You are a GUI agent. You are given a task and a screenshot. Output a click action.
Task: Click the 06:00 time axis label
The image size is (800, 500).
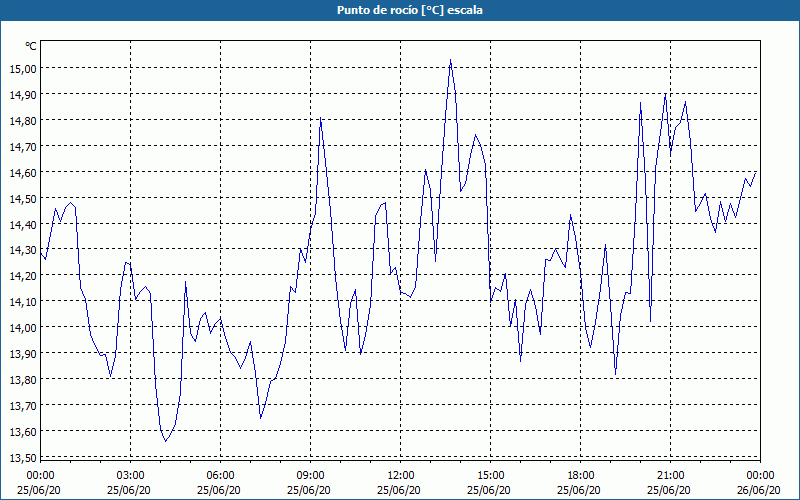(x=220, y=476)
